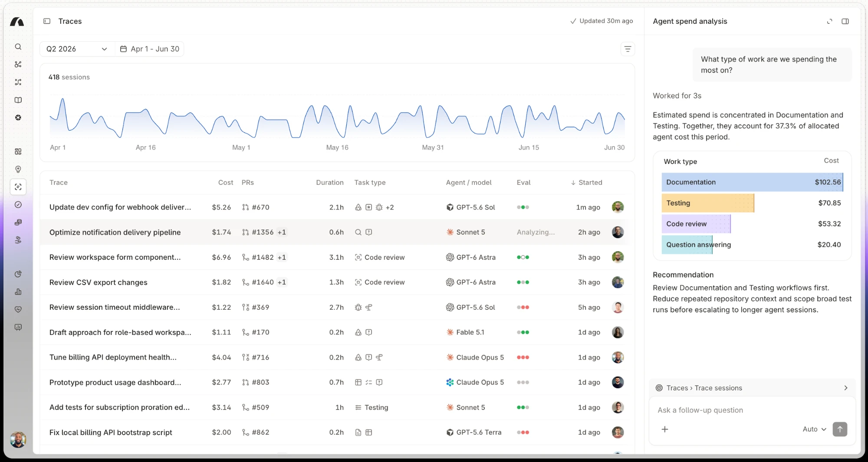Click the Duration column header
The width and height of the screenshot is (868, 462).
(329, 183)
